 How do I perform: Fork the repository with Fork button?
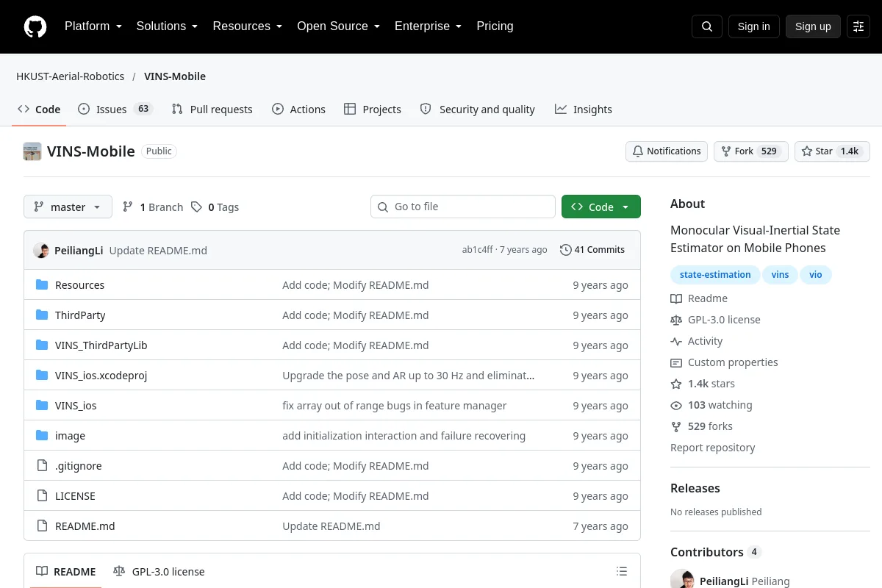point(751,151)
